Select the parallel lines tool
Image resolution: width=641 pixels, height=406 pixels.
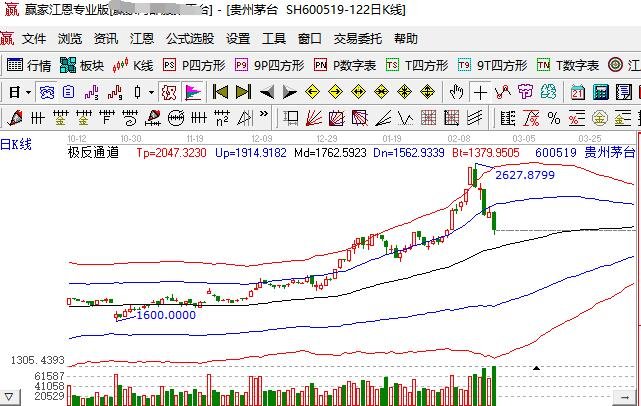tap(474, 118)
